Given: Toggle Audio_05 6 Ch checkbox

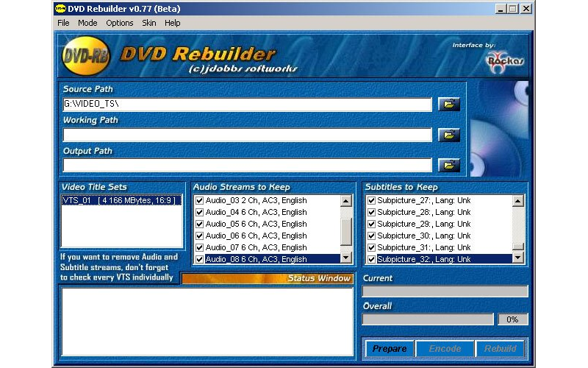Looking at the screenshot, I should (199, 224).
